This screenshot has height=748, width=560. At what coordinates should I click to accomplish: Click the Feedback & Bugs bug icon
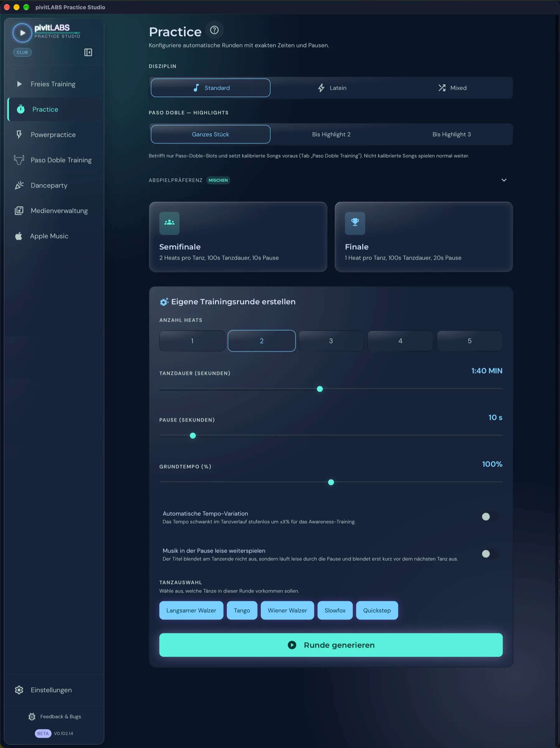[32, 717]
